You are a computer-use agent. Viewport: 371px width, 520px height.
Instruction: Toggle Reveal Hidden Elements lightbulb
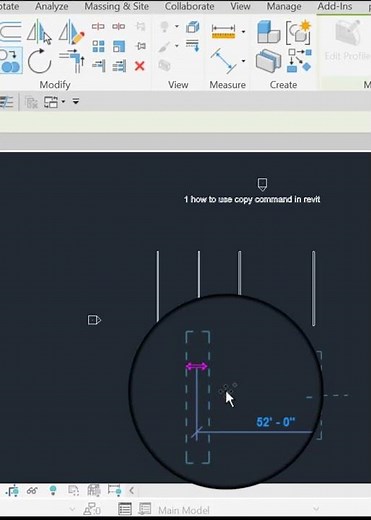(x=53, y=490)
